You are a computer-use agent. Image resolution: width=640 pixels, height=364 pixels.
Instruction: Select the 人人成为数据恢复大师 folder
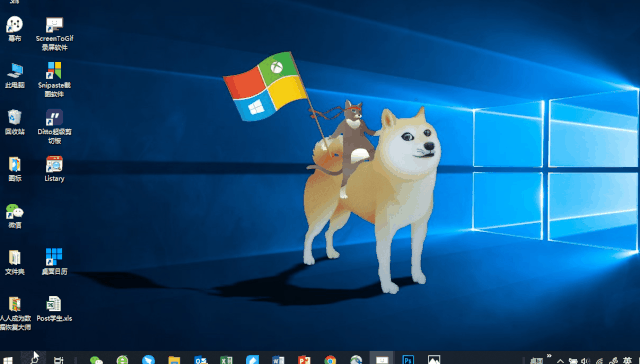tap(15, 313)
